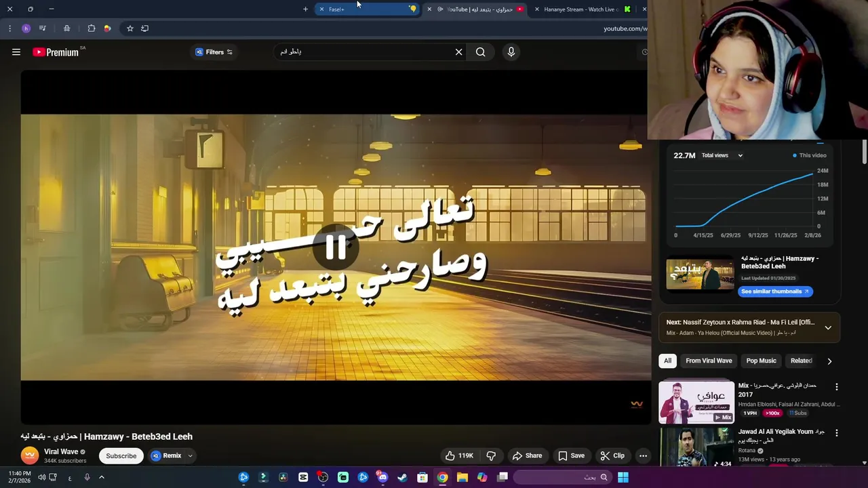Dislike the Hamzawy video
Screen dimensions: 868x488
point(492,456)
